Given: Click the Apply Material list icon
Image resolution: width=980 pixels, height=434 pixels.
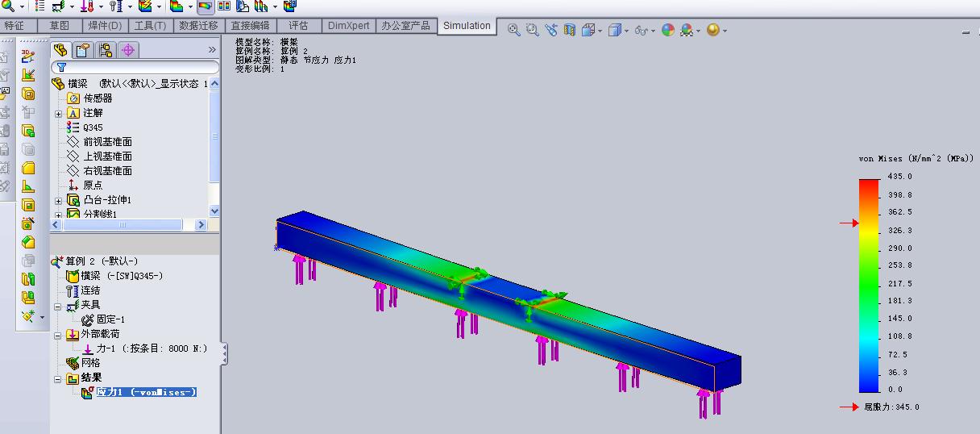Looking at the screenshot, I should (x=40, y=6).
